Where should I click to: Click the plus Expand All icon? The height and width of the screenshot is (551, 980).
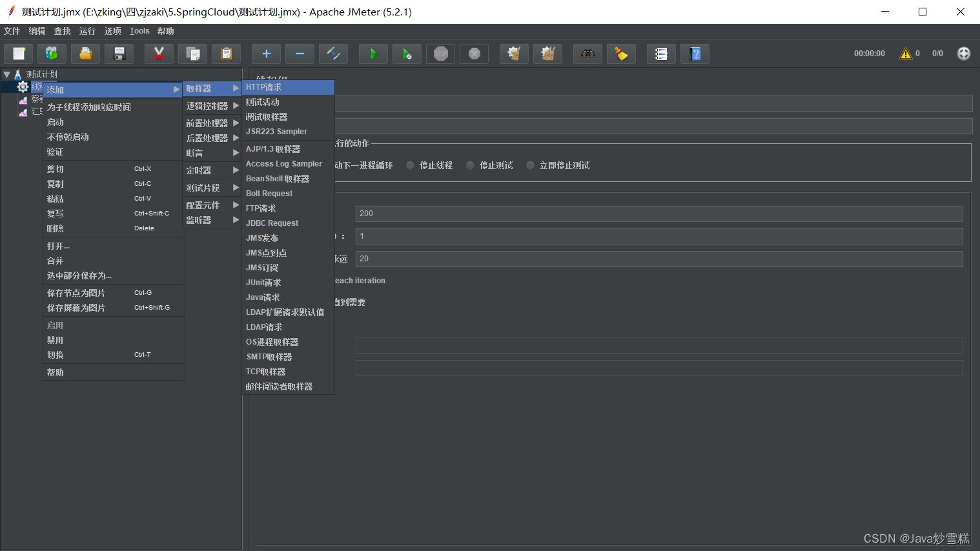tap(266, 54)
